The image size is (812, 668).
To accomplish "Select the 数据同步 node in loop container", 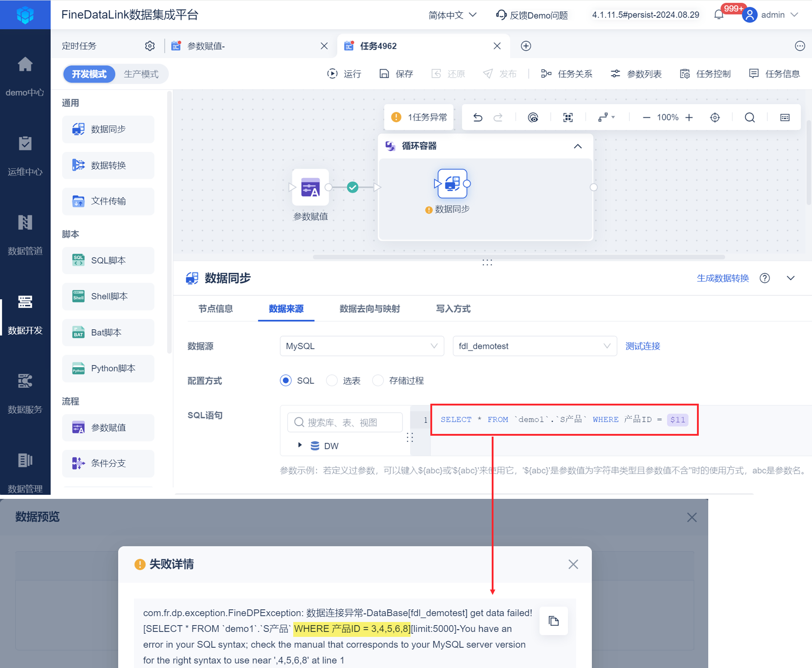I will click(452, 184).
